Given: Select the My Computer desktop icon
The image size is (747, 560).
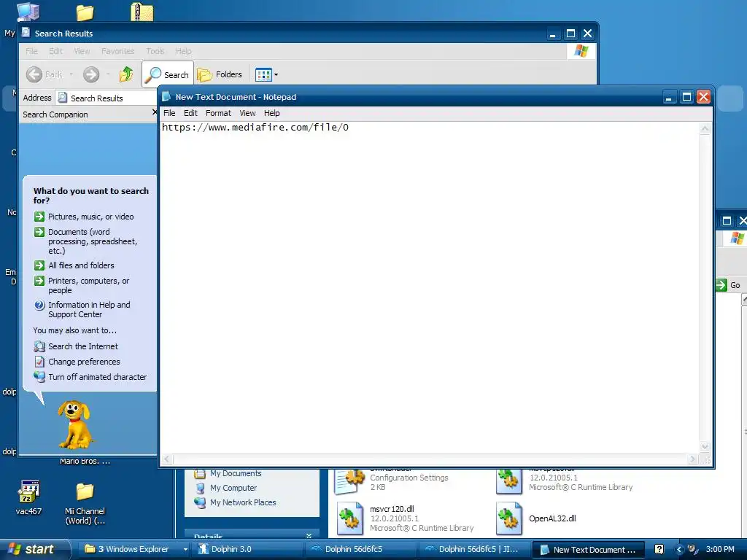Looking at the screenshot, I should click(x=28, y=12).
